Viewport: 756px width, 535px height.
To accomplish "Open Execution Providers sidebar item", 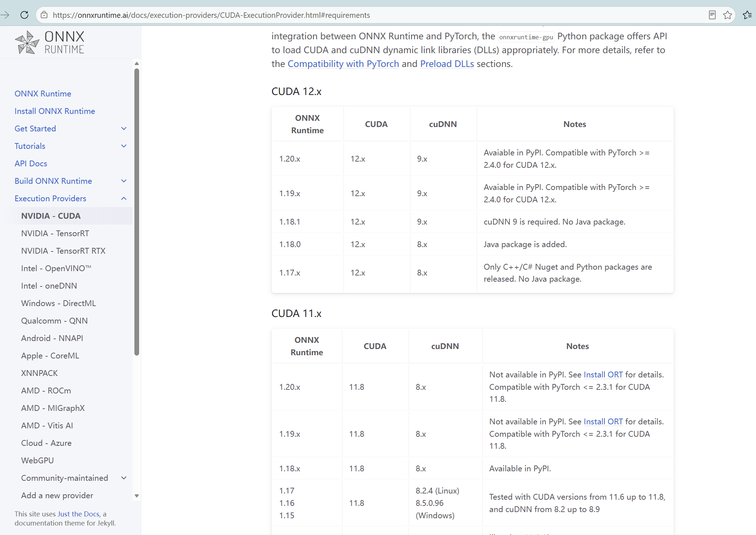I will [x=50, y=198].
